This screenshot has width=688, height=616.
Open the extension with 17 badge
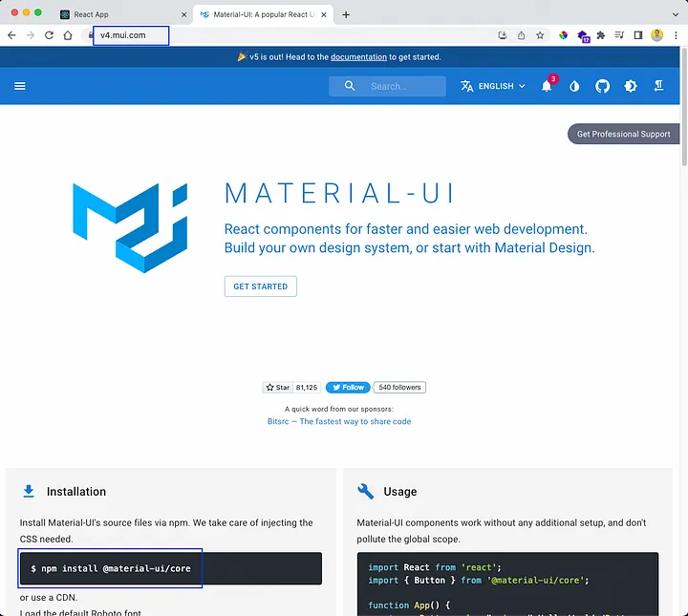[x=583, y=36]
